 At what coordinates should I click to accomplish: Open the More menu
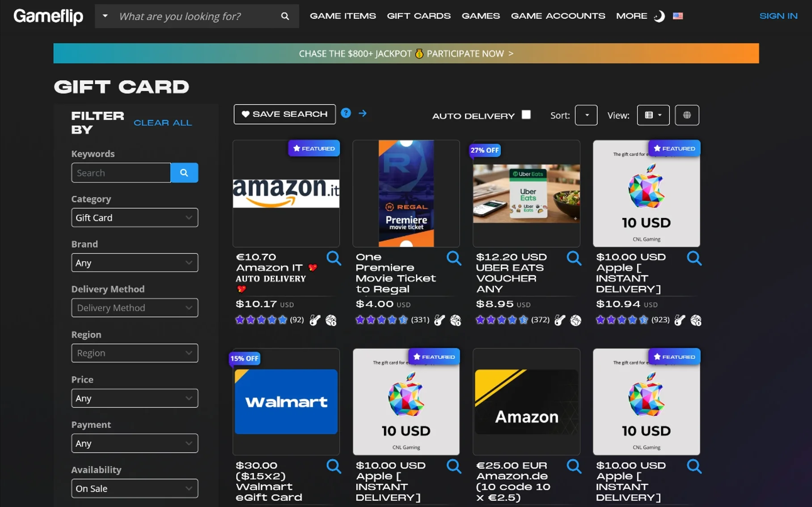pos(631,16)
